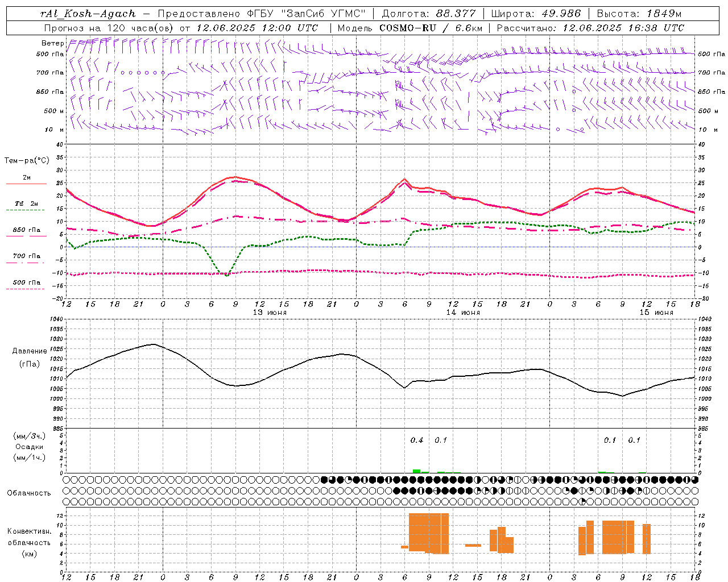Click the Td 2м dew point legend entry

(x=27, y=203)
